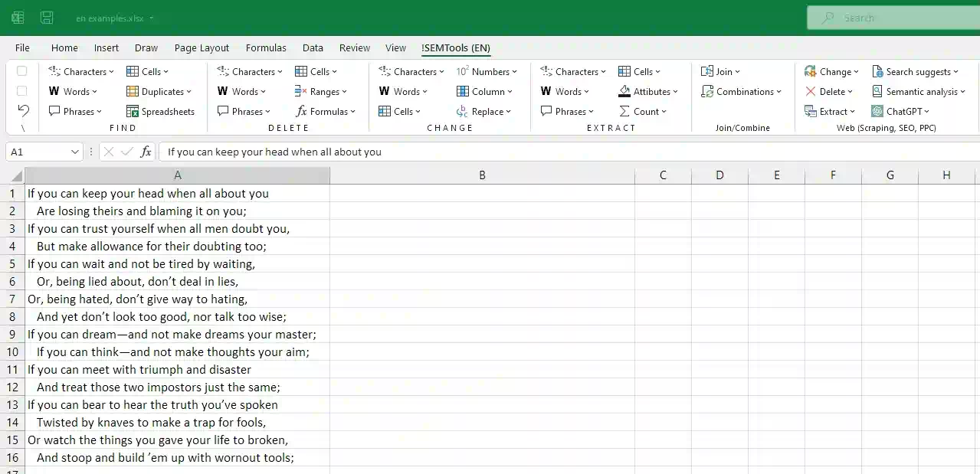
Task: Open Search suggests tool
Action: 916,71
